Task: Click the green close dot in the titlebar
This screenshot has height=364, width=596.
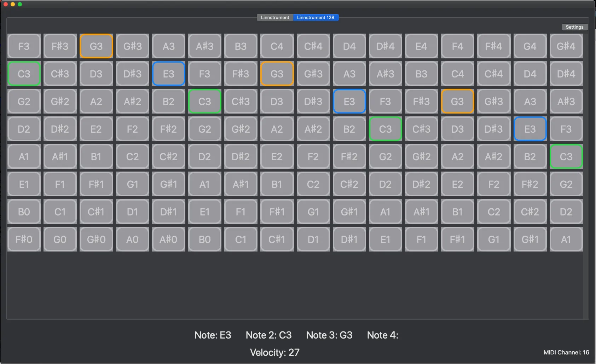Action: [x=20, y=4]
